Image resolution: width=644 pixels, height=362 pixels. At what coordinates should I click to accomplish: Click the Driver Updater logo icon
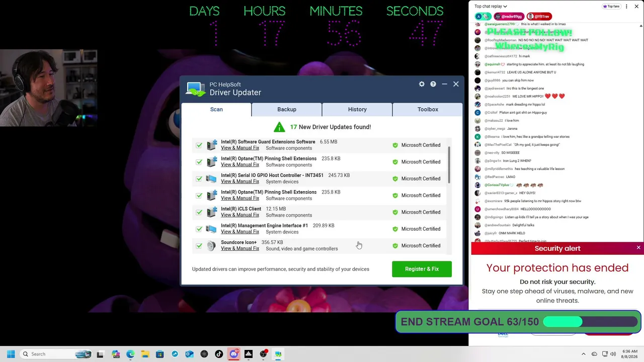[x=196, y=89]
